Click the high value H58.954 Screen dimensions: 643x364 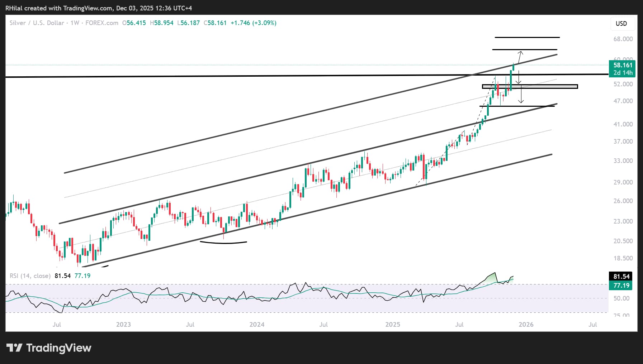(161, 23)
